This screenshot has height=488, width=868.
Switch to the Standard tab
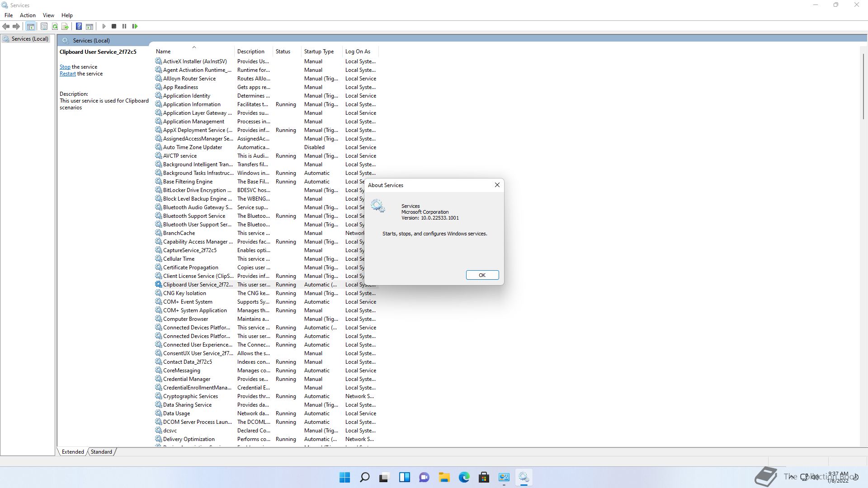(x=101, y=451)
